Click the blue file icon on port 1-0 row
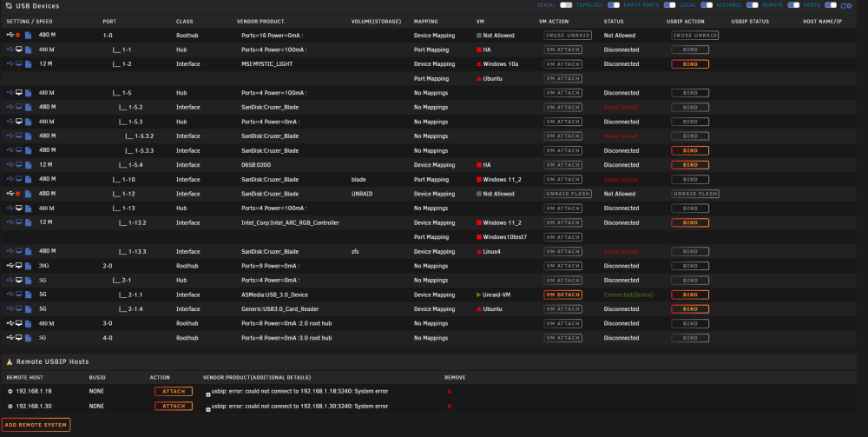The height and width of the screenshot is (437, 868). (x=29, y=36)
